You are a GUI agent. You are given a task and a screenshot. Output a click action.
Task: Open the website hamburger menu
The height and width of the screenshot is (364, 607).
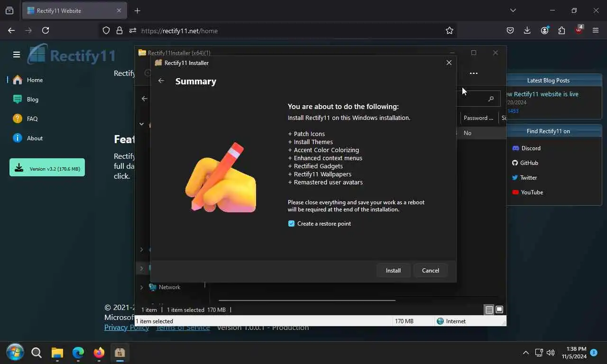(17, 55)
